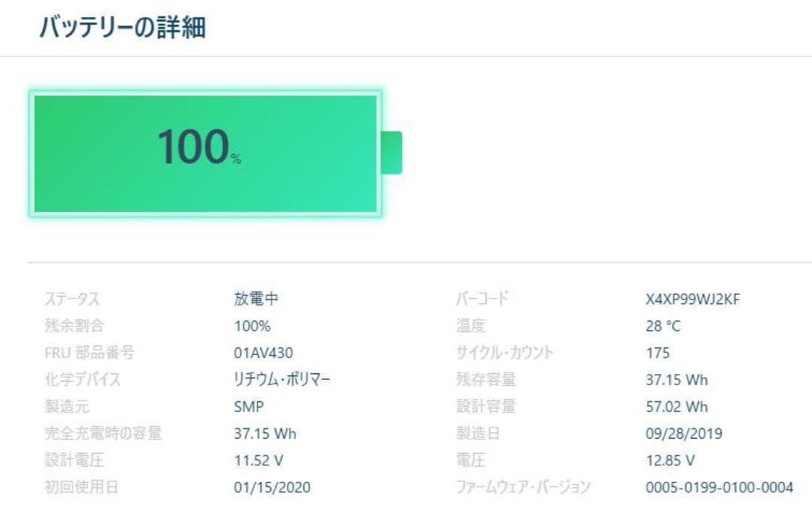Screen dimensions: 812x509
Task: Click the cycle count value 175
Action: point(658,353)
